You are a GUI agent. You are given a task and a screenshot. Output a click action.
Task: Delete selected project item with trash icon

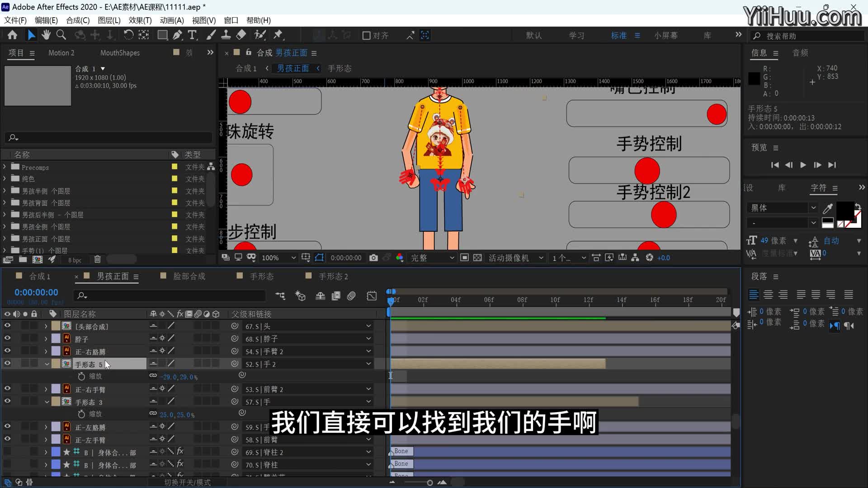pos(97,259)
